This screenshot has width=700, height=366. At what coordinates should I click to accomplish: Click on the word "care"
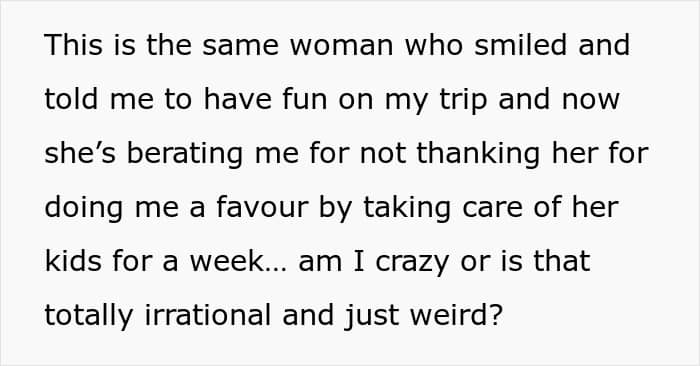coord(492,207)
